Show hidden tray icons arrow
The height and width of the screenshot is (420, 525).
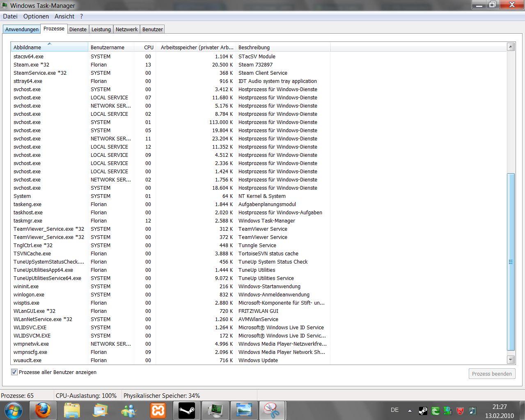410,410
